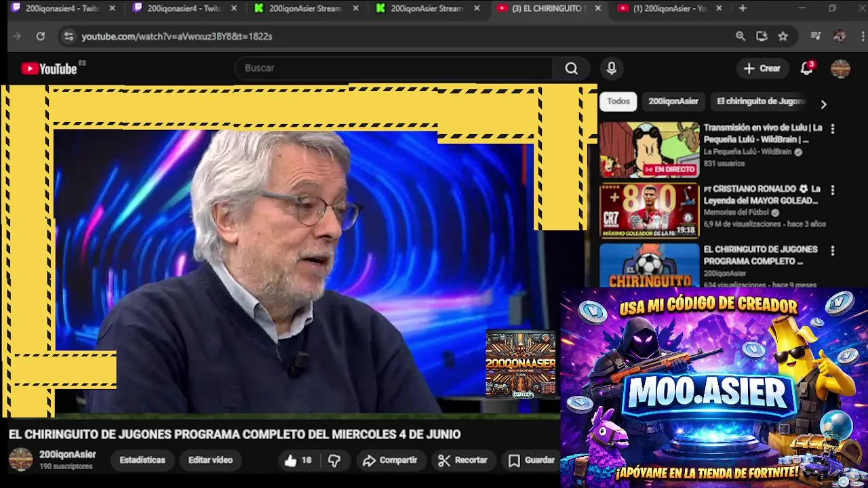Open title CRISTIANO RONALDO La Leyenda

(x=762, y=195)
